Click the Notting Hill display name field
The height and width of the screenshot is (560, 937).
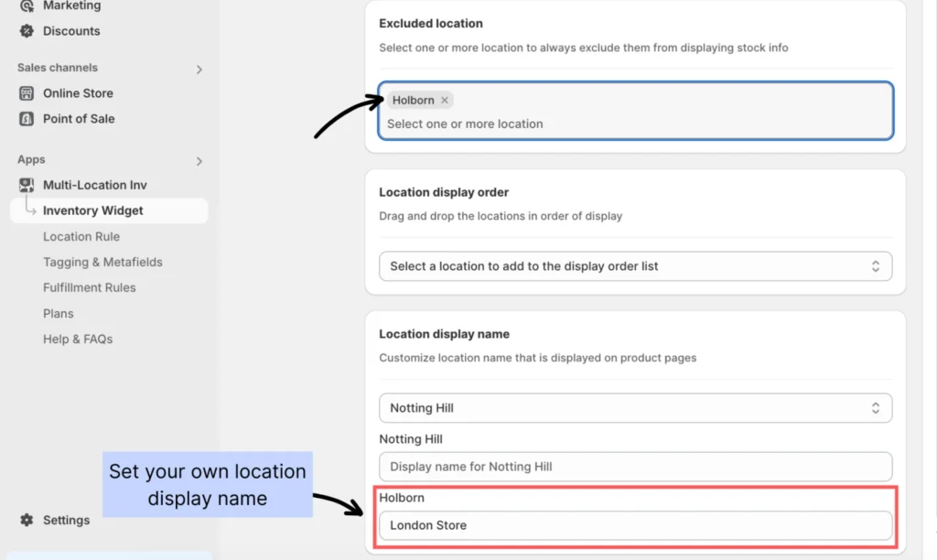pos(635,467)
